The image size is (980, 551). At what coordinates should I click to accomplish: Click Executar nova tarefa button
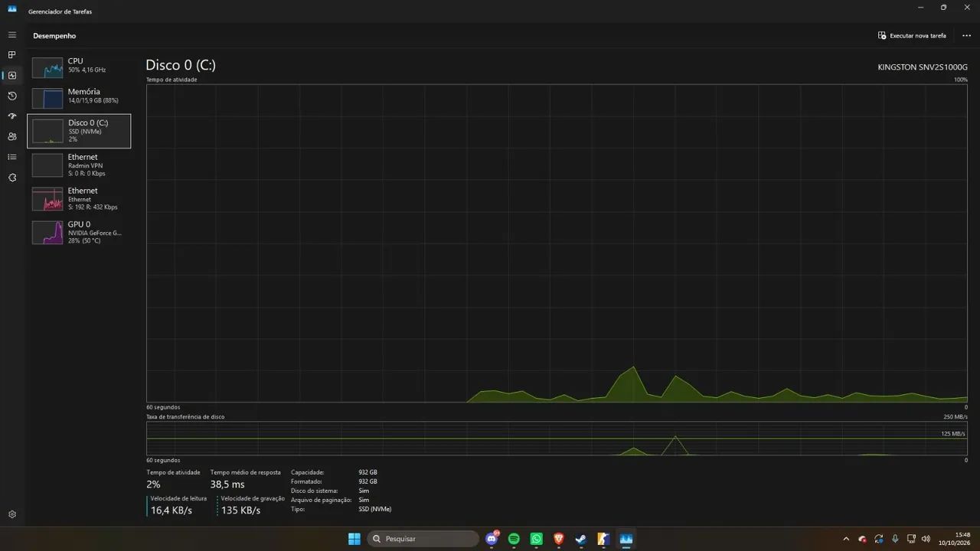coord(912,36)
